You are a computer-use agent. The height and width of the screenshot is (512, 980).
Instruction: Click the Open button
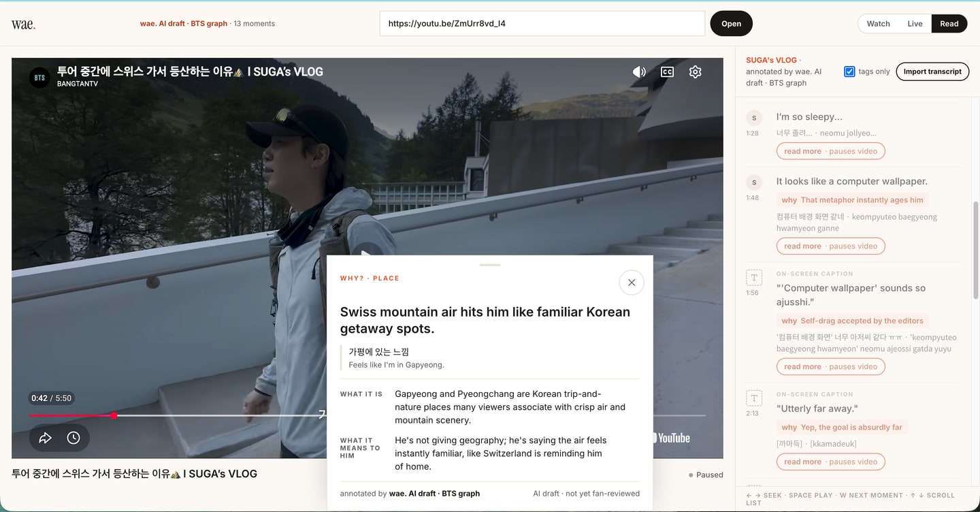point(731,23)
